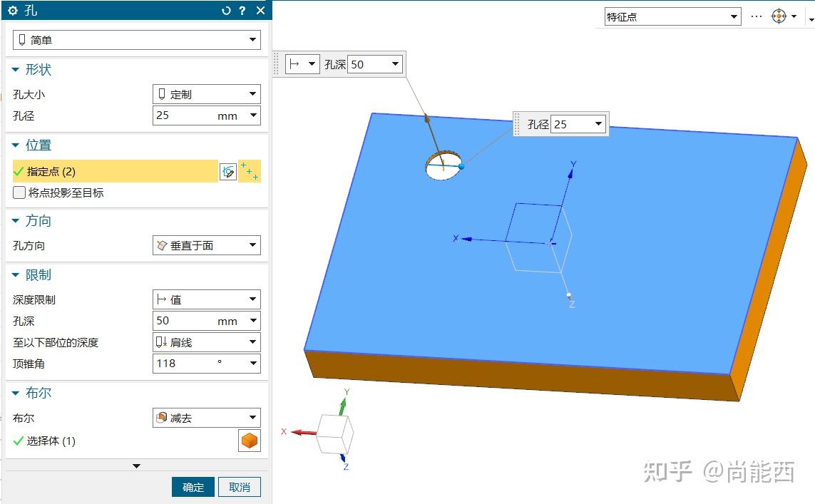Open the sketch section editor for hole position

click(228, 171)
